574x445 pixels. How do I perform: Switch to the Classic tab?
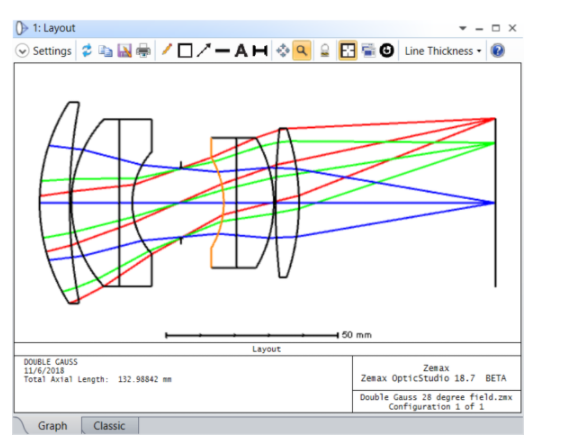(x=109, y=426)
